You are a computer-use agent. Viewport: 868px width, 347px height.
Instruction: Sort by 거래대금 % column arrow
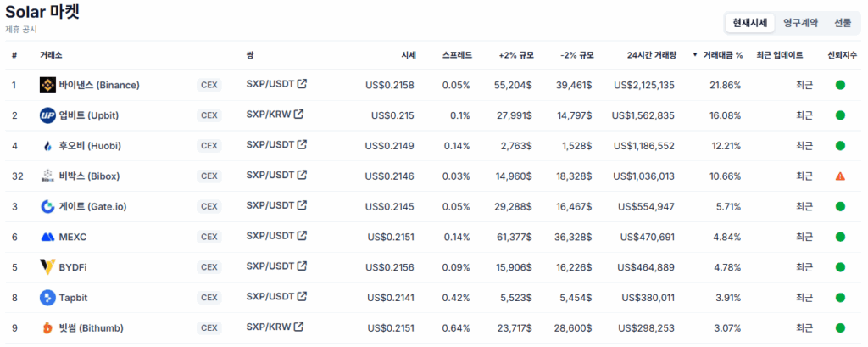pyautogui.click(x=695, y=55)
